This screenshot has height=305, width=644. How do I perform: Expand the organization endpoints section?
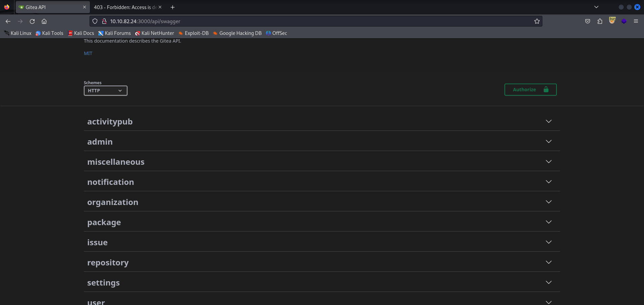(321, 202)
